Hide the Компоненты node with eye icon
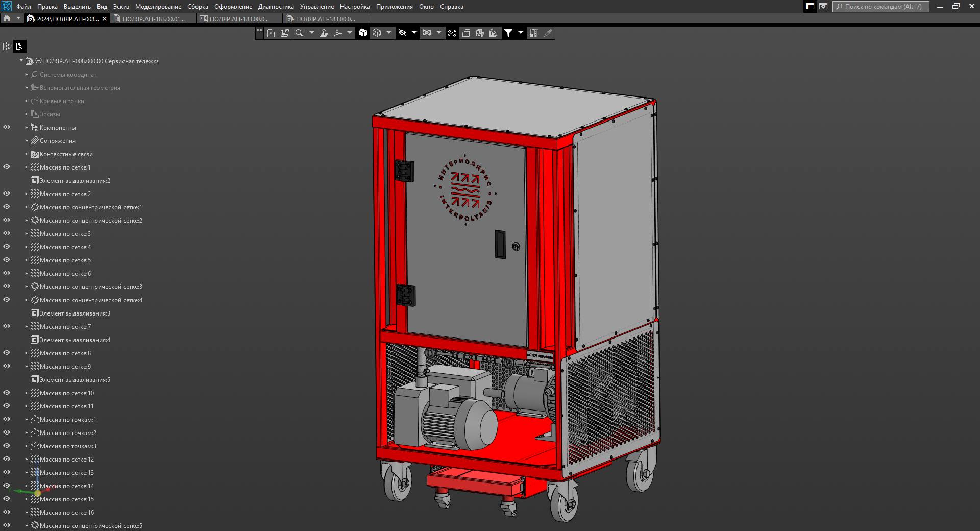This screenshot has width=980, height=531. pyautogui.click(x=7, y=127)
